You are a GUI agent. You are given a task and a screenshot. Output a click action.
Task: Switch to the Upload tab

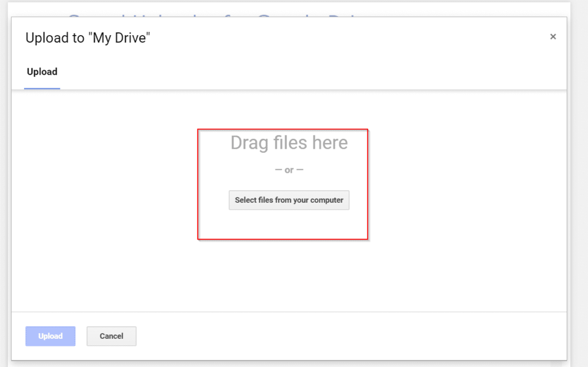tap(42, 72)
